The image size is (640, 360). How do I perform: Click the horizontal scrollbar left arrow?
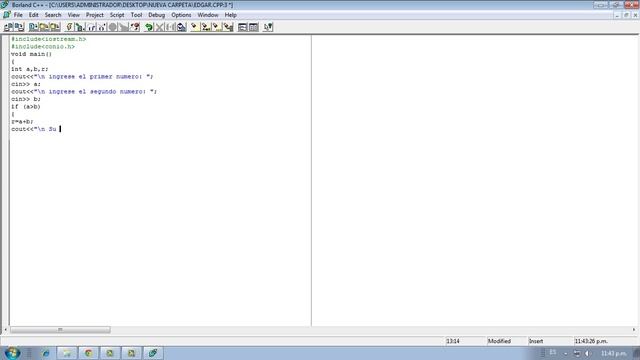click(x=5, y=329)
